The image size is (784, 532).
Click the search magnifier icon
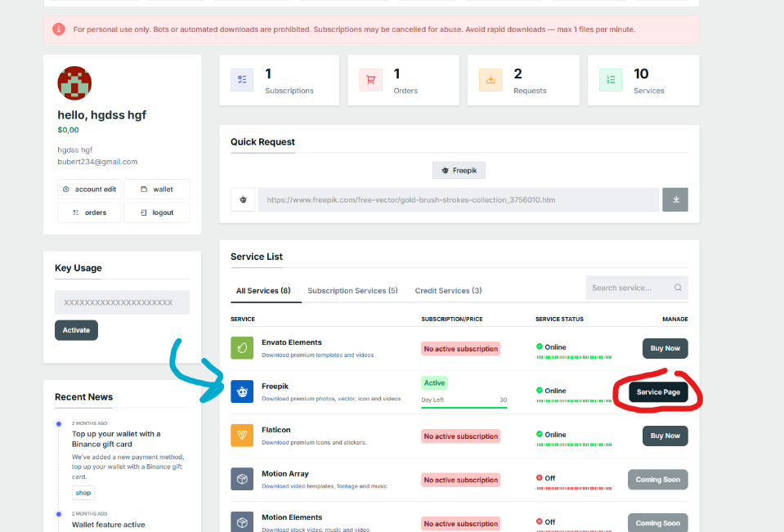678,288
